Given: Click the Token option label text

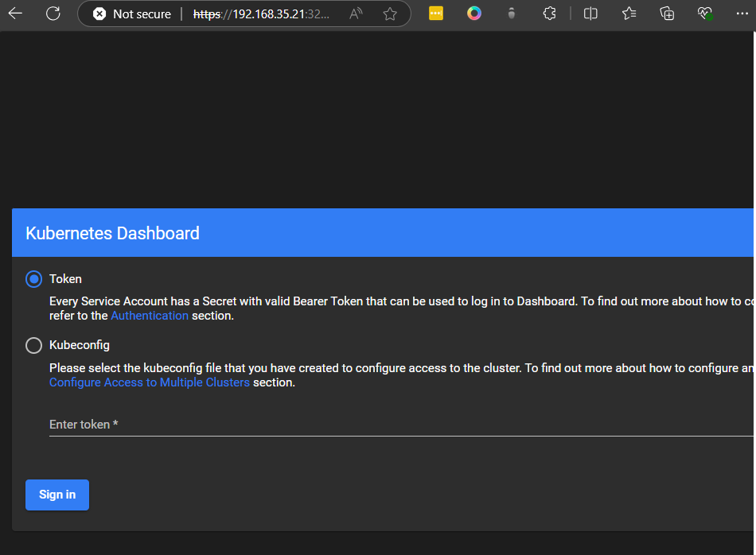Looking at the screenshot, I should pos(65,279).
